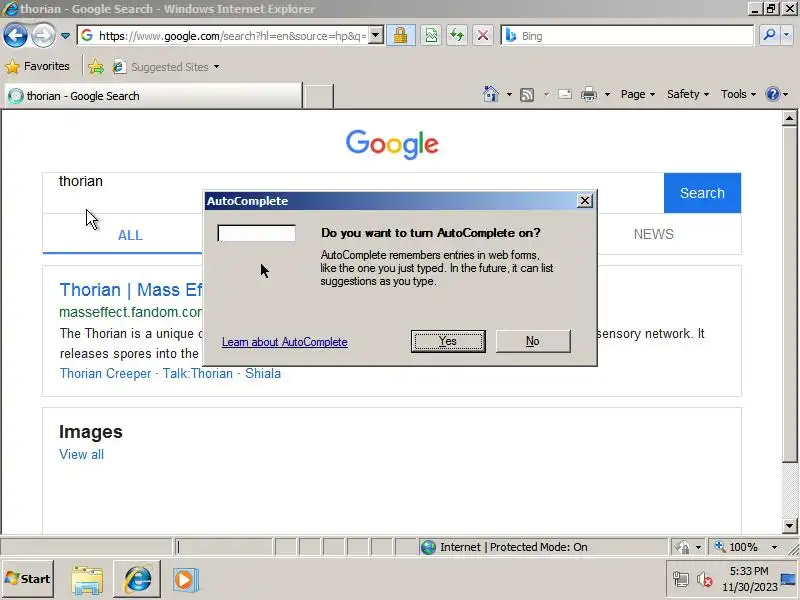
Task: Click the RSS feeds icon
Action: [x=527, y=94]
